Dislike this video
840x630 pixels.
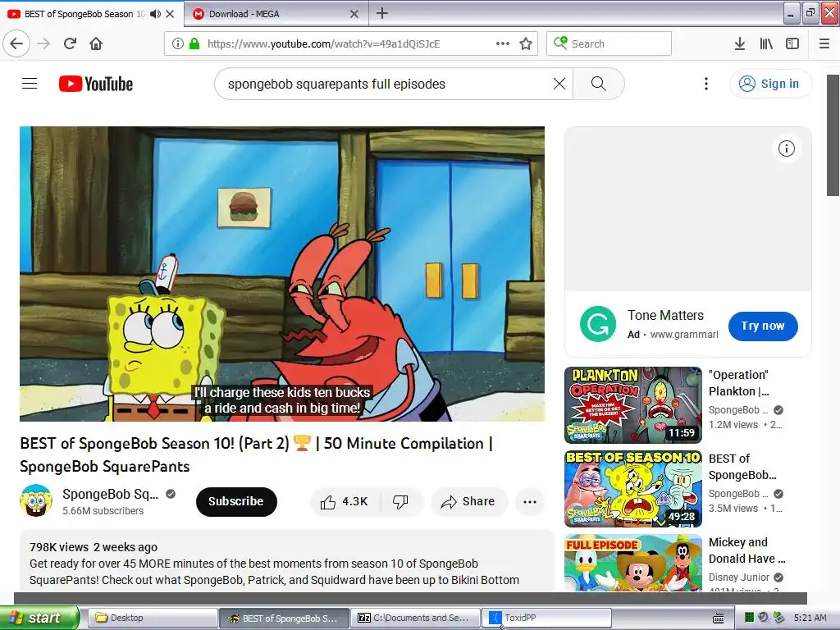tap(400, 501)
